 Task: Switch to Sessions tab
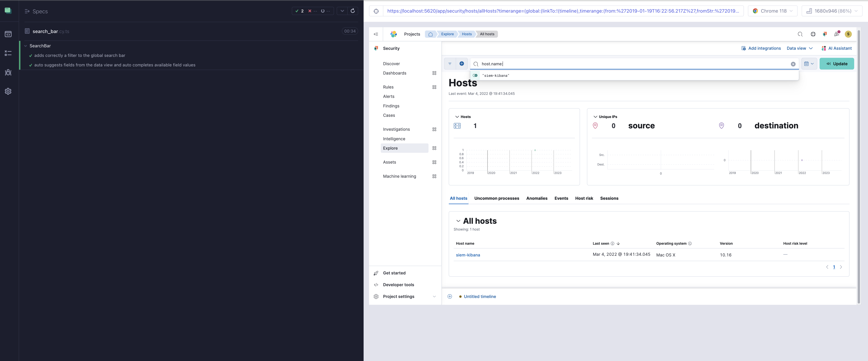(x=609, y=198)
